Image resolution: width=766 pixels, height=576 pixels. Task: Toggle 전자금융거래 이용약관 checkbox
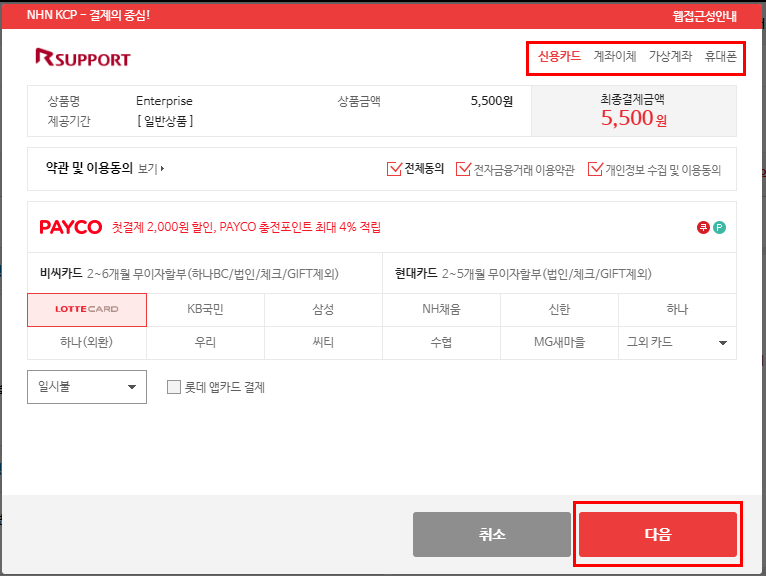tap(463, 169)
